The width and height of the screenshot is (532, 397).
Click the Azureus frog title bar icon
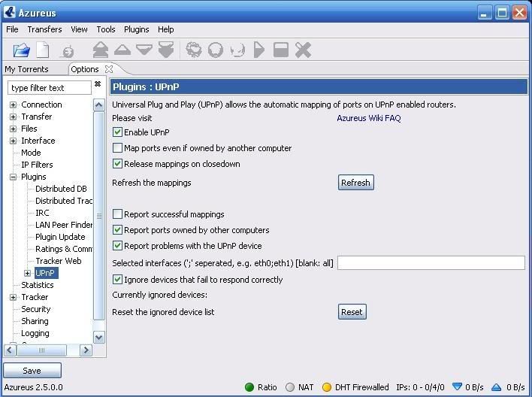10,12
